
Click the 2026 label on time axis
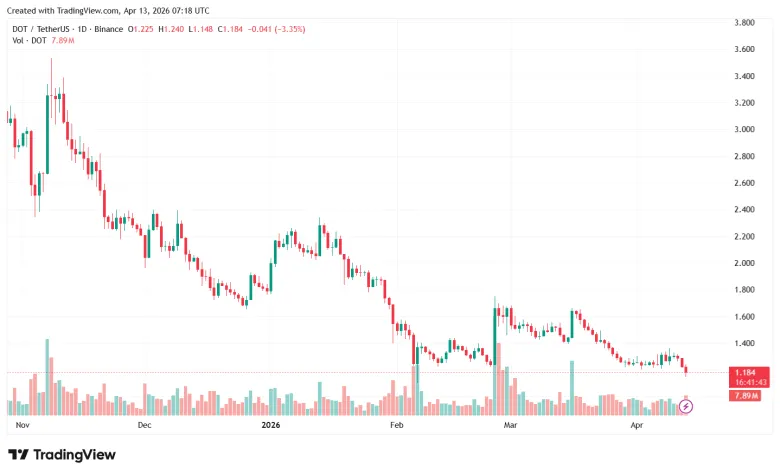tap(271, 425)
